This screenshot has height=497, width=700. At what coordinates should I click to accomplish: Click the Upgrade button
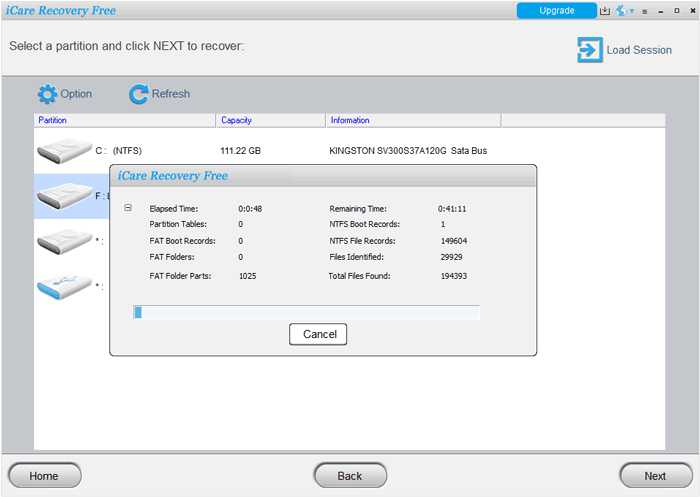pyautogui.click(x=556, y=11)
